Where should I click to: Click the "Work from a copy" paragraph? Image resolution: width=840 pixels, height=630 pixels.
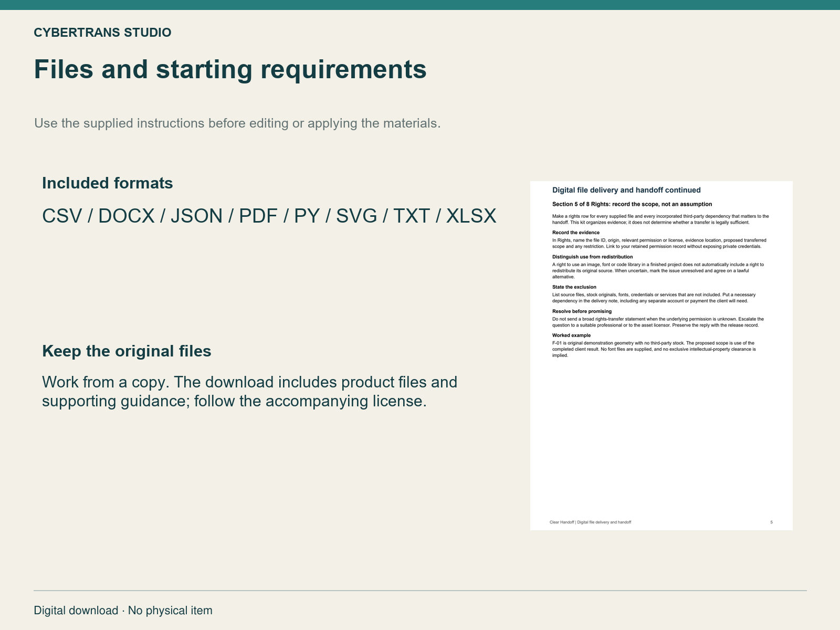[x=249, y=392]
